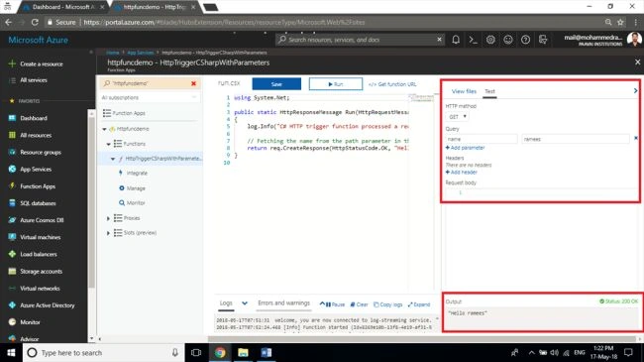Pause the log stream

tap(335, 304)
